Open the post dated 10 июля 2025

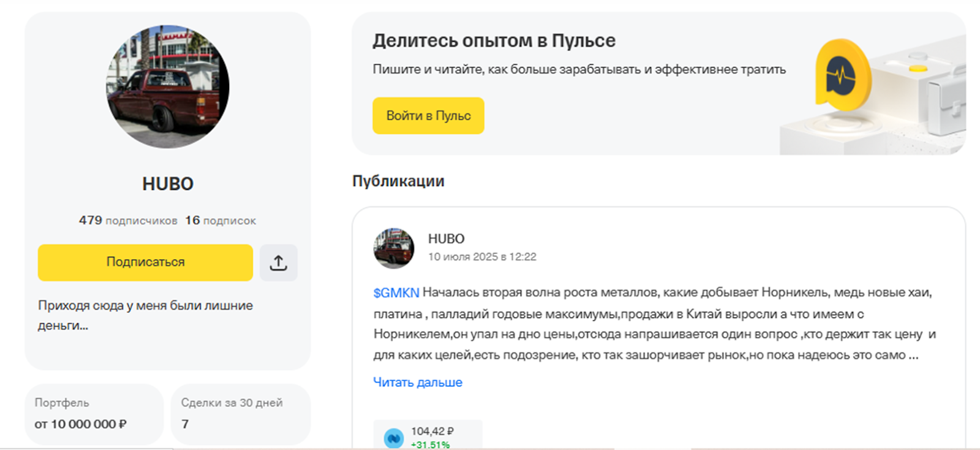(x=482, y=257)
